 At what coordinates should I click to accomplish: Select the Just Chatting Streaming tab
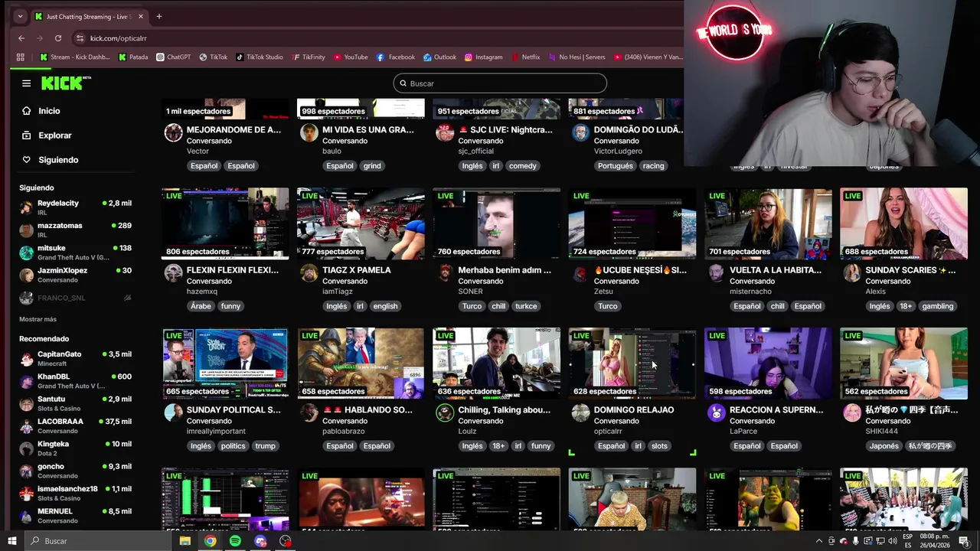coord(89,16)
